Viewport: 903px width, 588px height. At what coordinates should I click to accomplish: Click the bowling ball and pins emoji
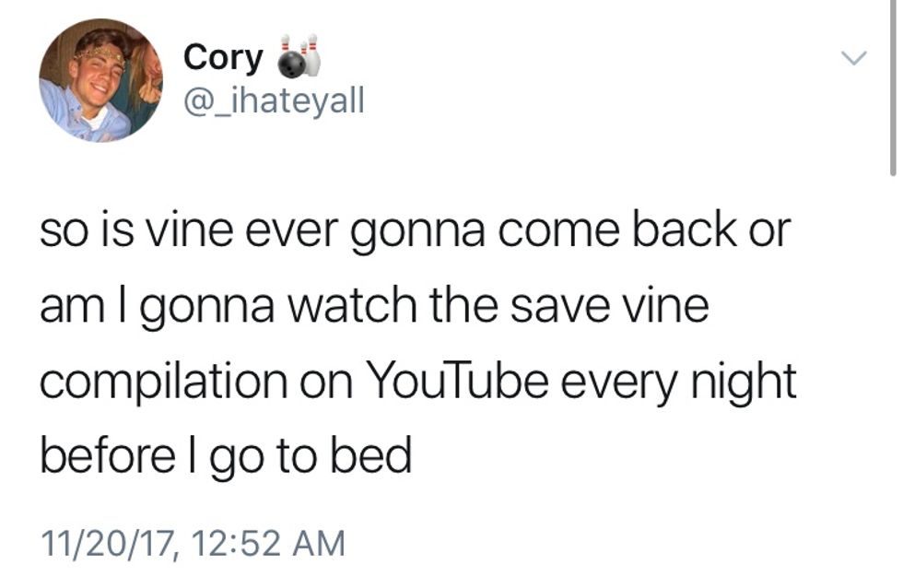299,56
